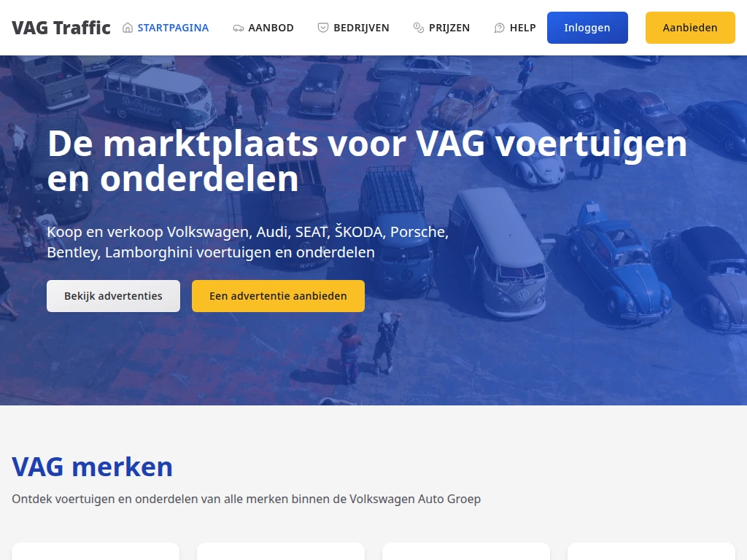747x560 pixels.
Task: Open the third brand card under VAG merken
Action: click(466, 551)
